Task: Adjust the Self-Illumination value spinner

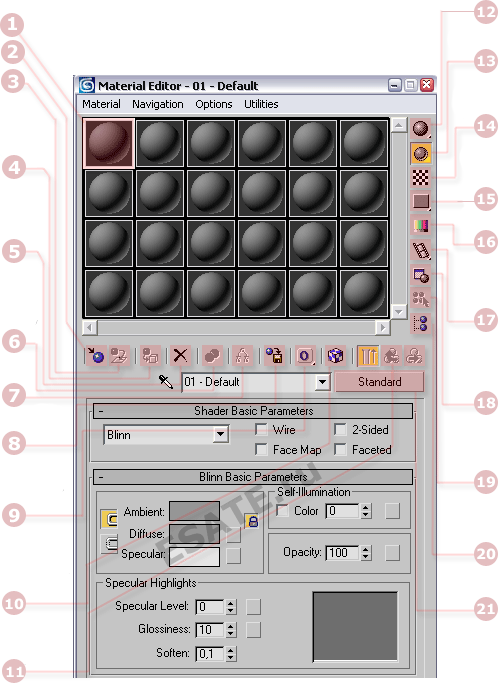Action: [366, 511]
